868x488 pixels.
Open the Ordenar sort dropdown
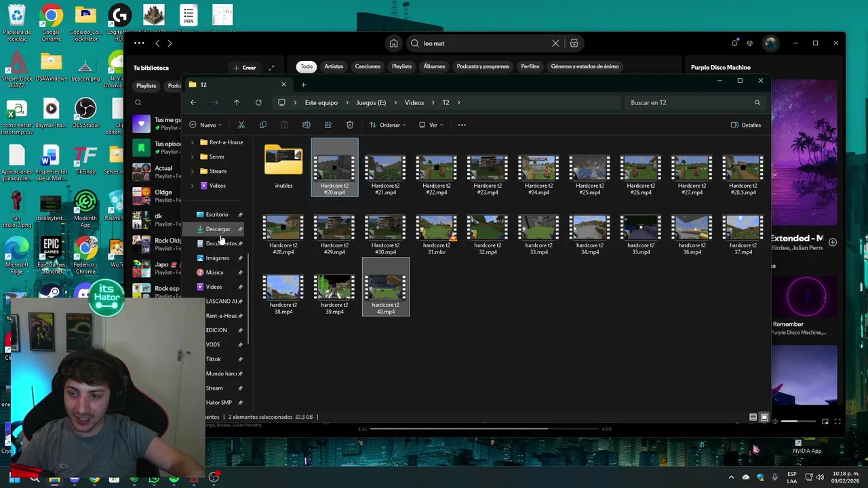(x=387, y=125)
